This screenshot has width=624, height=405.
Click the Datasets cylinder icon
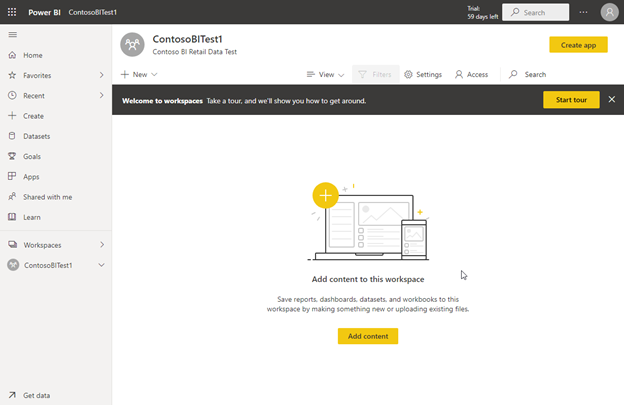12,136
